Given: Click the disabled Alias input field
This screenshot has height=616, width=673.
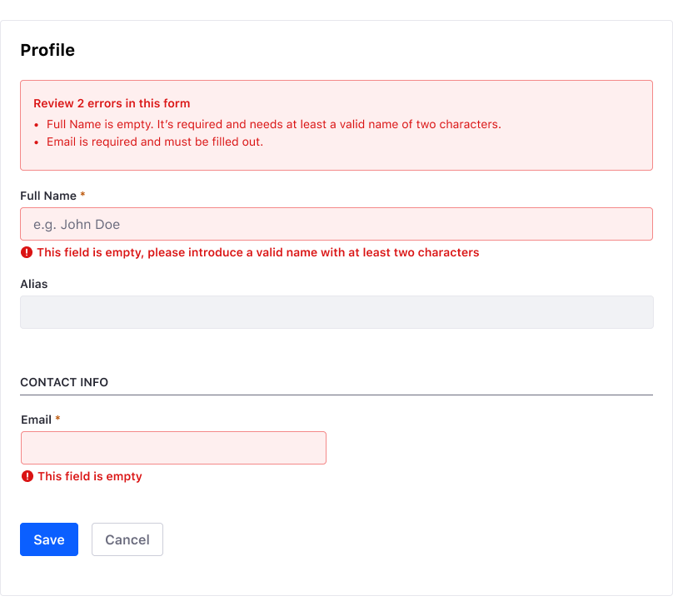Looking at the screenshot, I should [336, 311].
